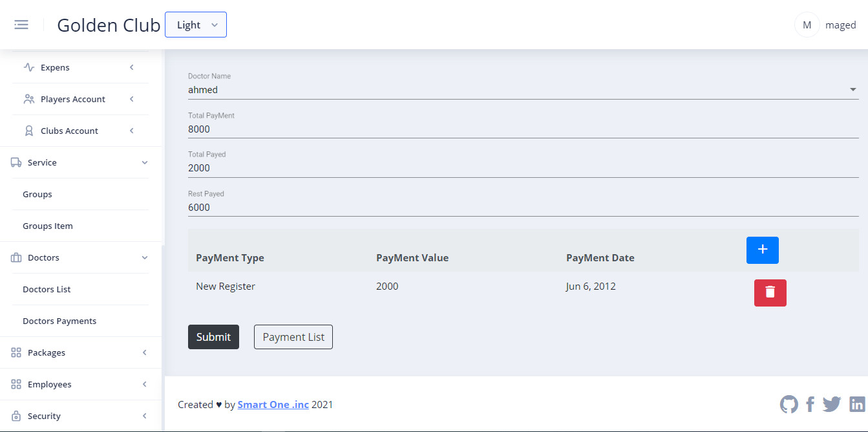This screenshot has width=868, height=432.
Task: Open the GitHub footer icon
Action: 789,404
